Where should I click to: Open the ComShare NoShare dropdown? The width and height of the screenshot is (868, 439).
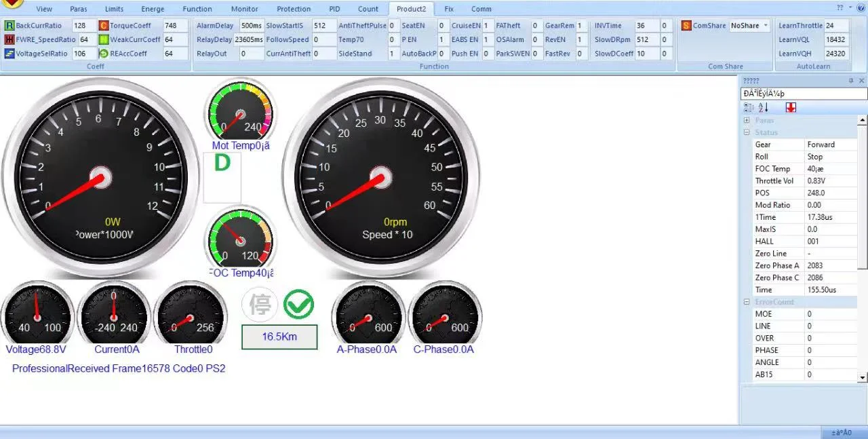766,26
